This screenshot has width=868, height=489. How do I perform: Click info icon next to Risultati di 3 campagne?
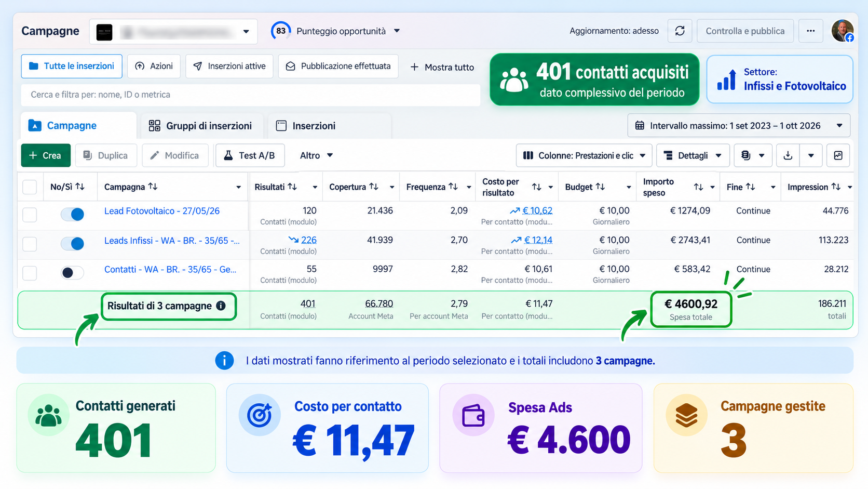221,306
